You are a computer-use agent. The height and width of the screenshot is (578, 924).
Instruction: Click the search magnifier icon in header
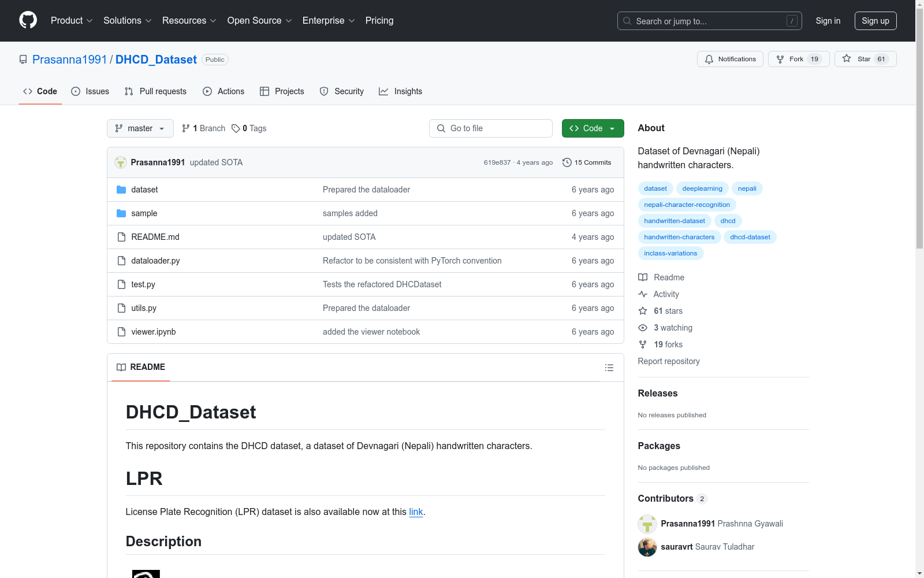point(627,21)
